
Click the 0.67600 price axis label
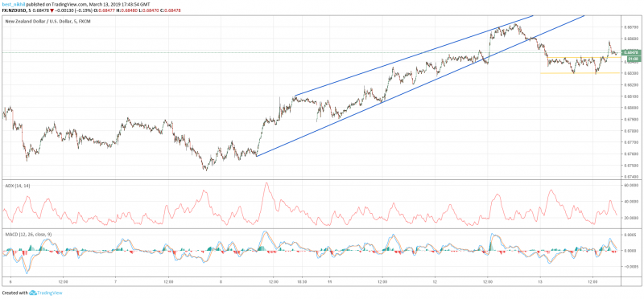point(630,154)
